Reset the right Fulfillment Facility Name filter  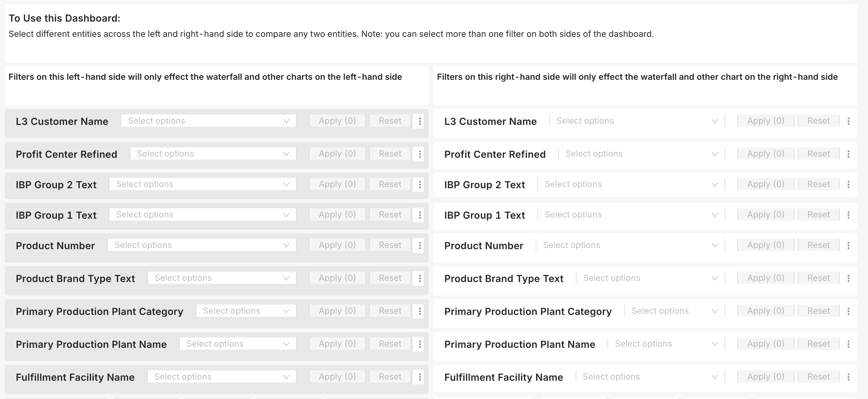point(818,376)
